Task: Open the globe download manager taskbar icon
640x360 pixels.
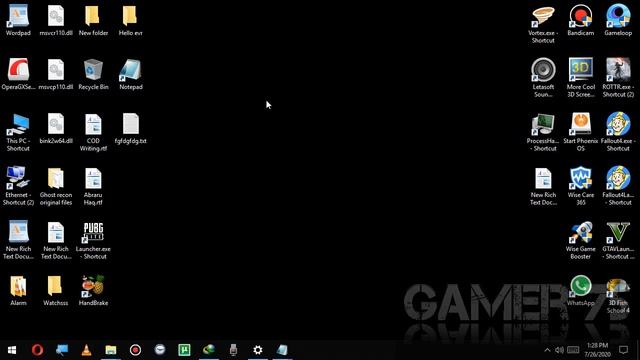Action: [x=209, y=350]
